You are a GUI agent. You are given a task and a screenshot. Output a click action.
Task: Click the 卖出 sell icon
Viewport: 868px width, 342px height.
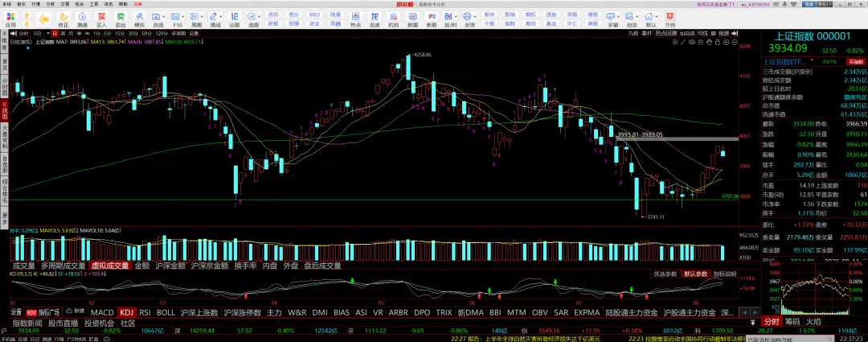(120, 19)
